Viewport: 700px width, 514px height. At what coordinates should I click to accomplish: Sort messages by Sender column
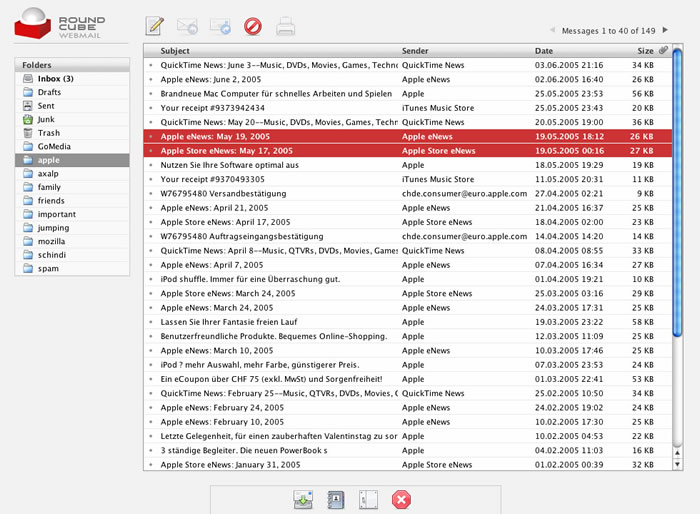415,51
